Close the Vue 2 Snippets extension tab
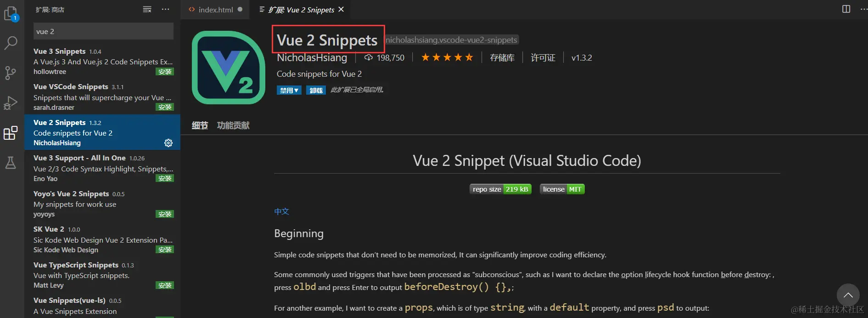Viewport: 868px width, 318px height. tap(341, 9)
